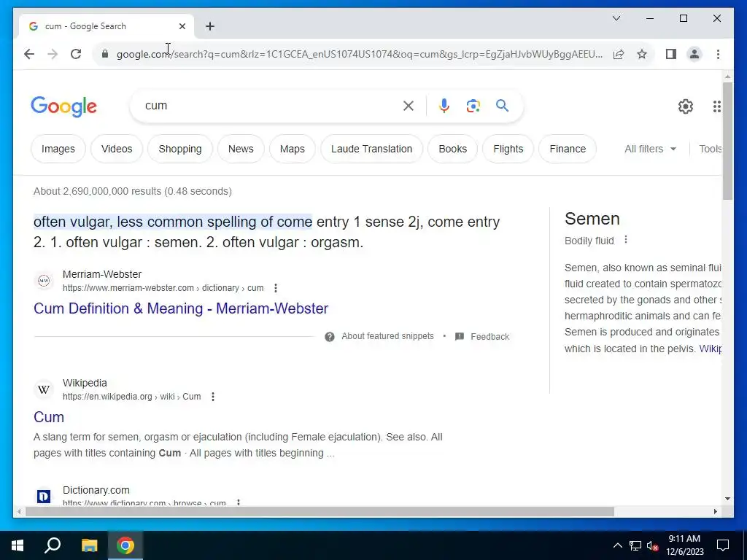Submit search with the magnifier icon
This screenshot has width=747, height=560.
pyautogui.click(x=502, y=106)
